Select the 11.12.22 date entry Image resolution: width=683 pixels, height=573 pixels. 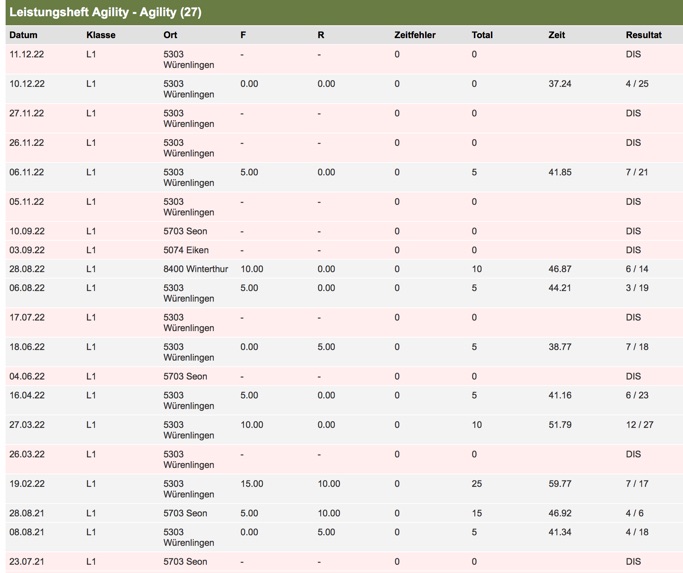[27, 54]
